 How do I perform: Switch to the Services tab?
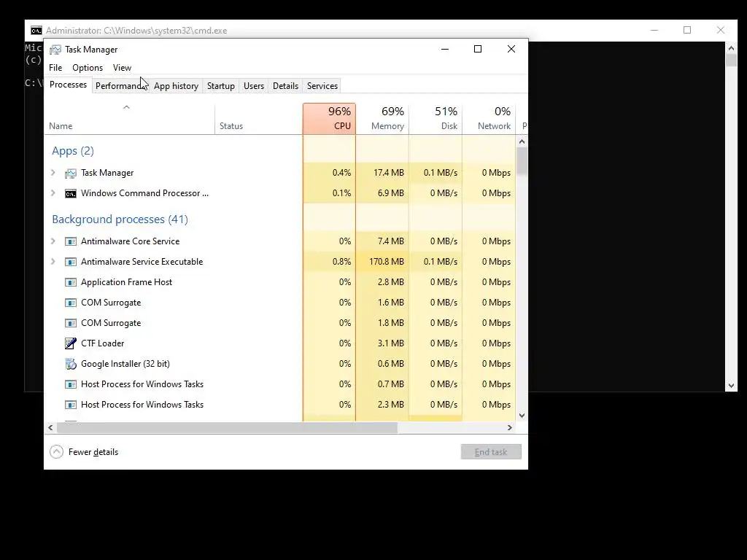coord(322,86)
